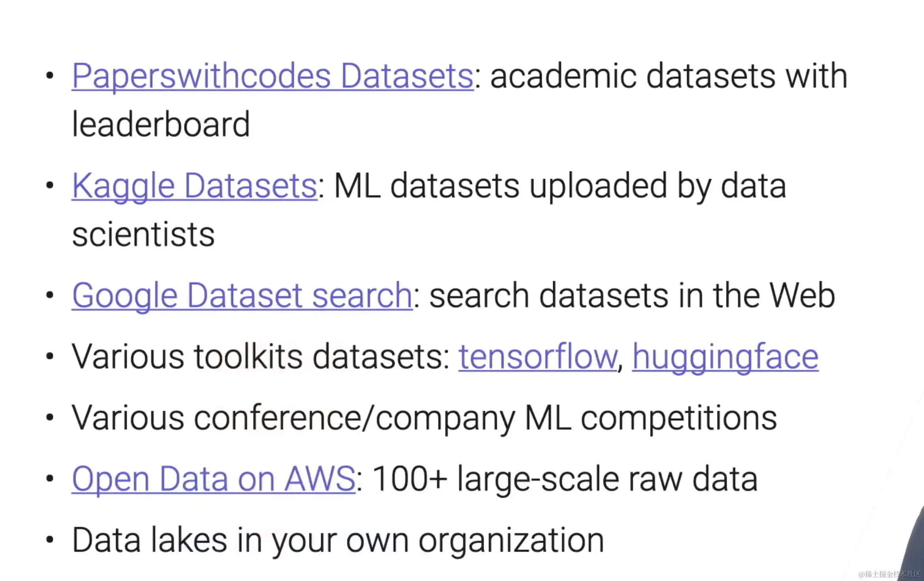The height and width of the screenshot is (581, 924).
Task: Follow the Open Data on AWS link
Action: [x=213, y=479]
